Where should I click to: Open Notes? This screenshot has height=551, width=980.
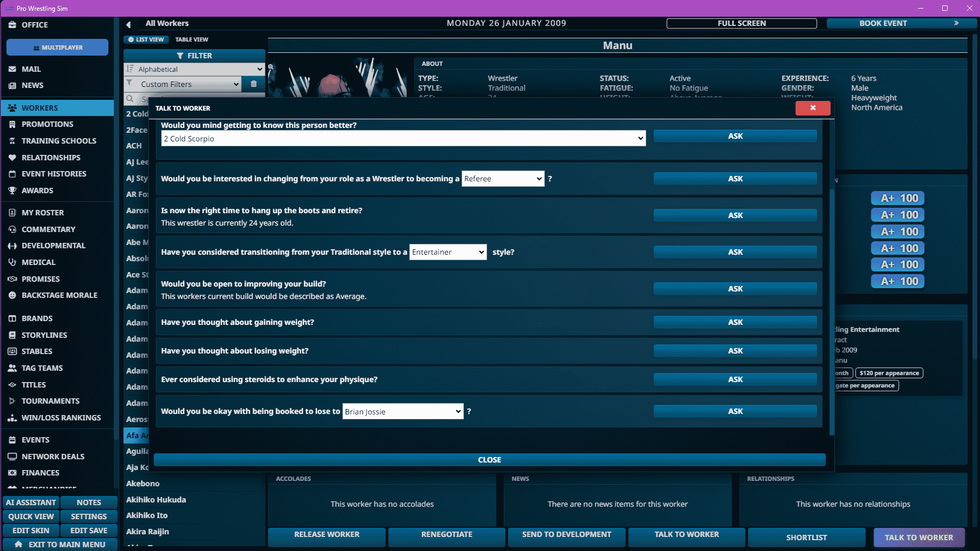[x=89, y=502]
